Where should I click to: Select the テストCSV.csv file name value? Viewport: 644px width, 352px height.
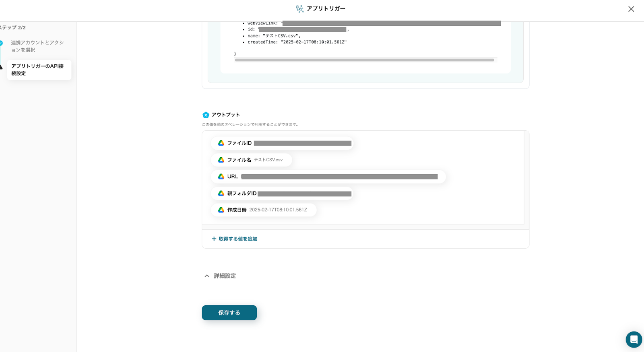tap(268, 160)
